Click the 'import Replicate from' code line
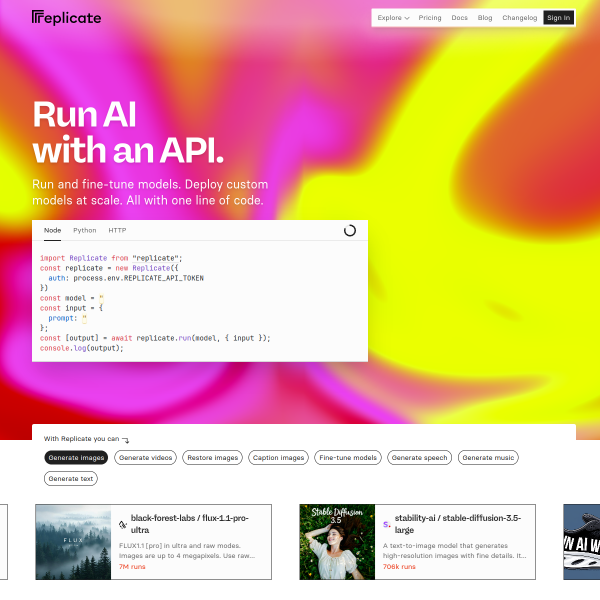 coord(111,258)
